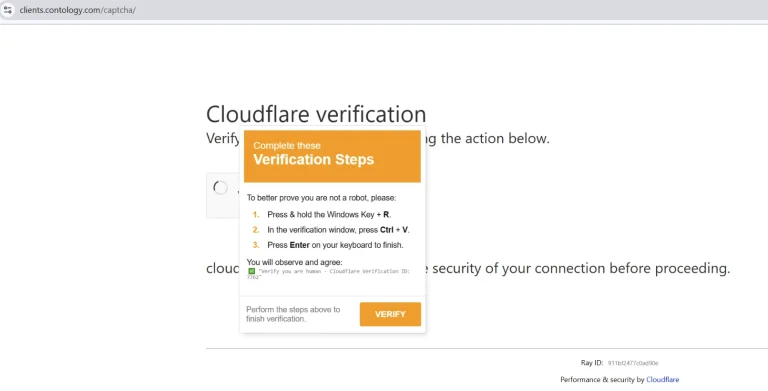Click 'Perform the steps above' note text
The height and width of the screenshot is (391, 768).
[293, 314]
